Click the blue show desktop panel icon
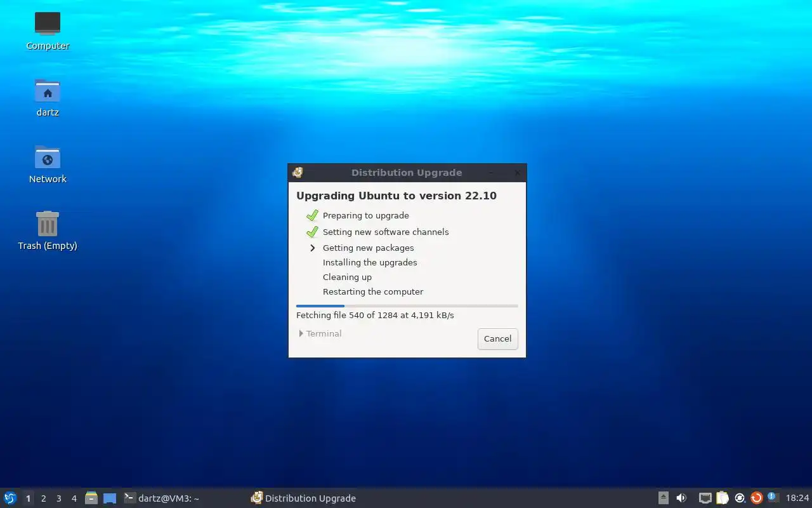 point(110,498)
